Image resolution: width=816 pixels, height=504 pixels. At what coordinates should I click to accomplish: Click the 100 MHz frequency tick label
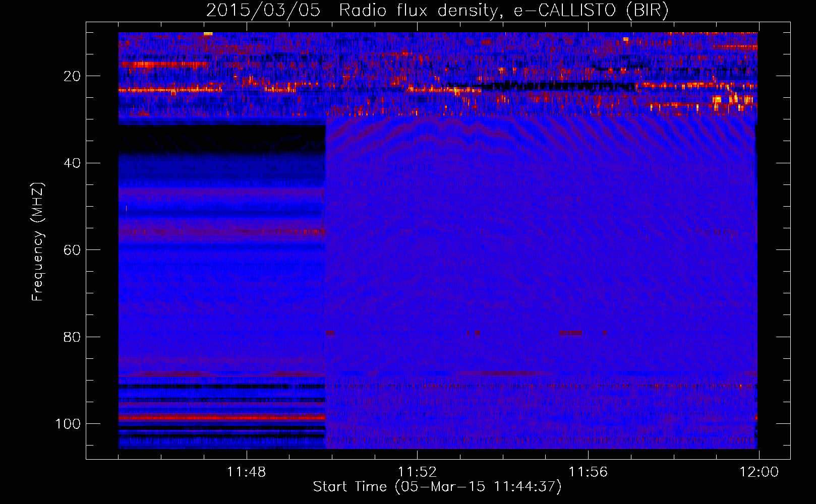[x=68, y=424]
